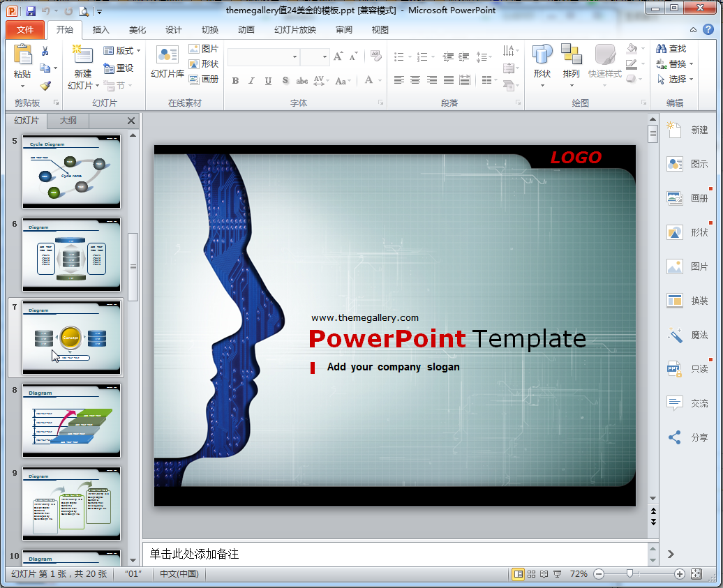The width and height of the screenshot is (723, 588).
Task: Switch to the 插入 Insert tab
Action: [100, 29]
